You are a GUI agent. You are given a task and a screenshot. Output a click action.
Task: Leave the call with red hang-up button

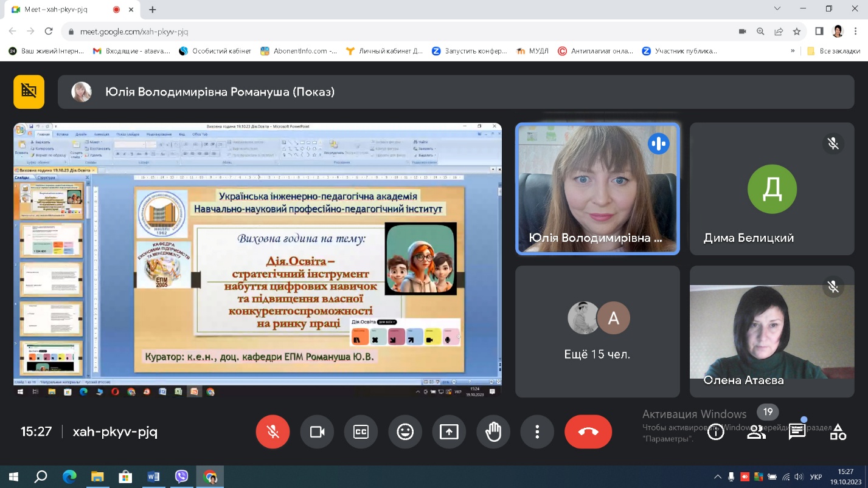pyautogui.click(x=588, y=431)
